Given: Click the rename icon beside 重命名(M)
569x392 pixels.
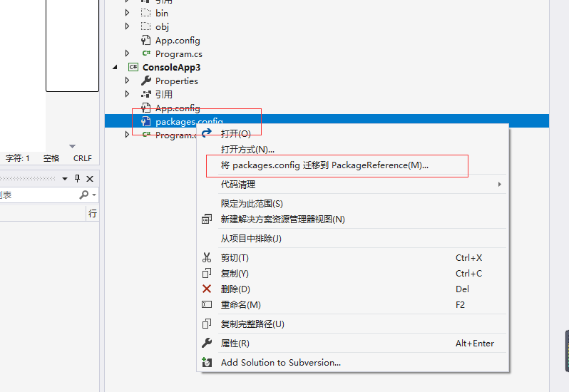Looking at the screenshot, I should point(207,304).
